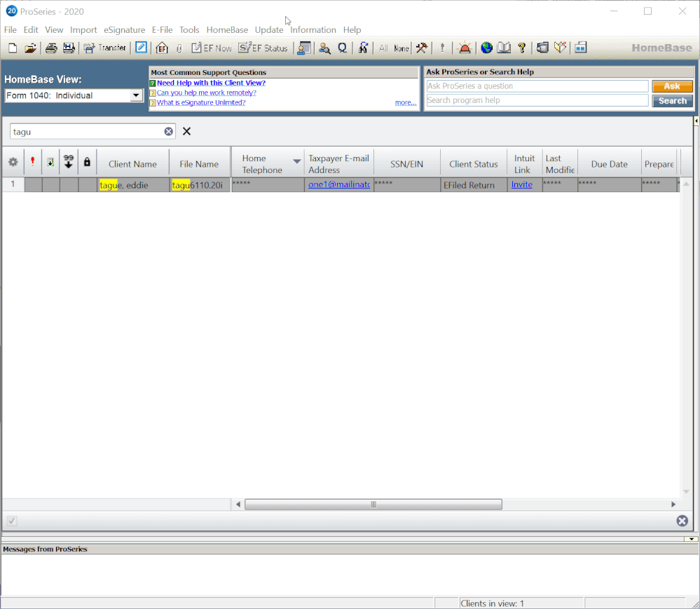Open the HomeBase menu

[x=227, y=30]
